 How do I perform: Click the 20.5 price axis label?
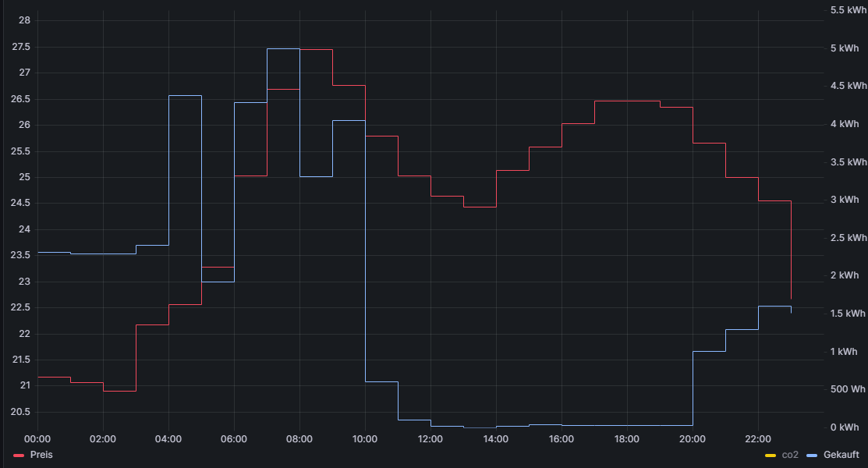click(x=21, y=412)
